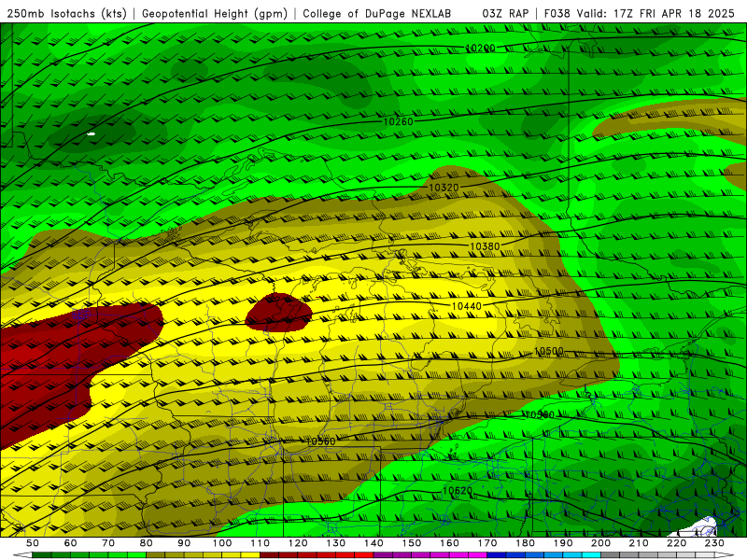Click the 10320 height contour label

[444, 188]
